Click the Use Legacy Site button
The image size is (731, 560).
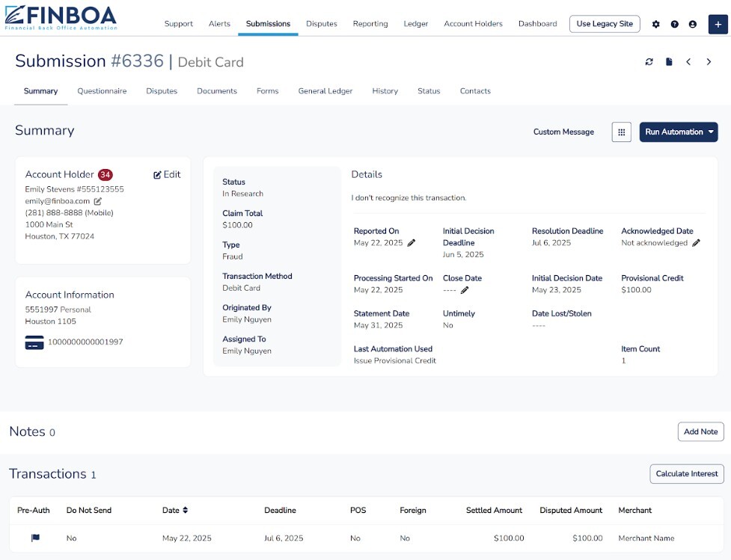(x=605, y=24)
